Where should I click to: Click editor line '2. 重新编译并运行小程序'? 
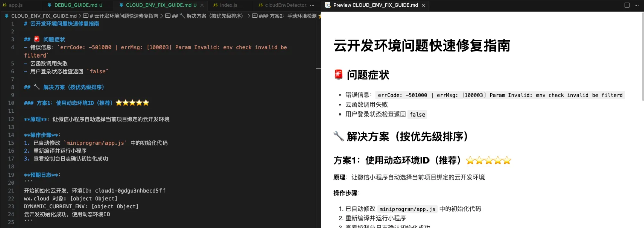pyautogui.click(x=55, y=151)
